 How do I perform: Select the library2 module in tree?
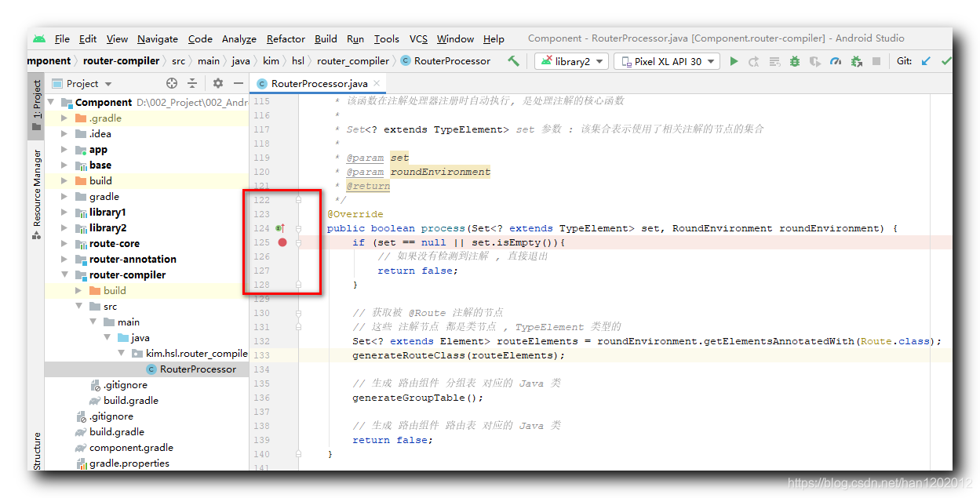click(107, 228)
